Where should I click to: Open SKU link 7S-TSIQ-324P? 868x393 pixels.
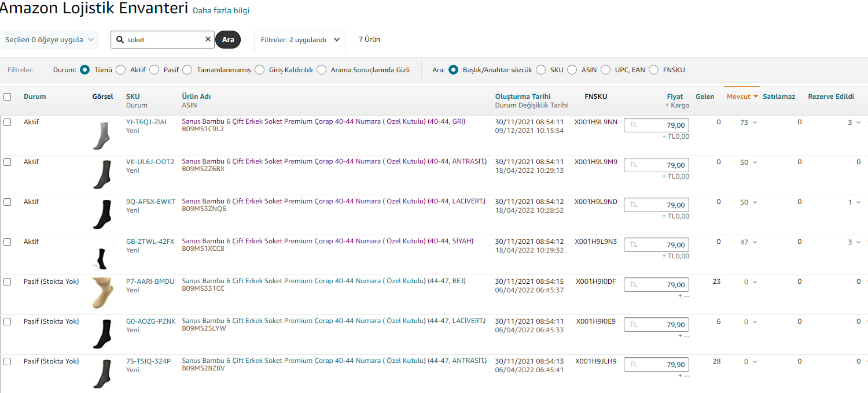tap(148, 361)
